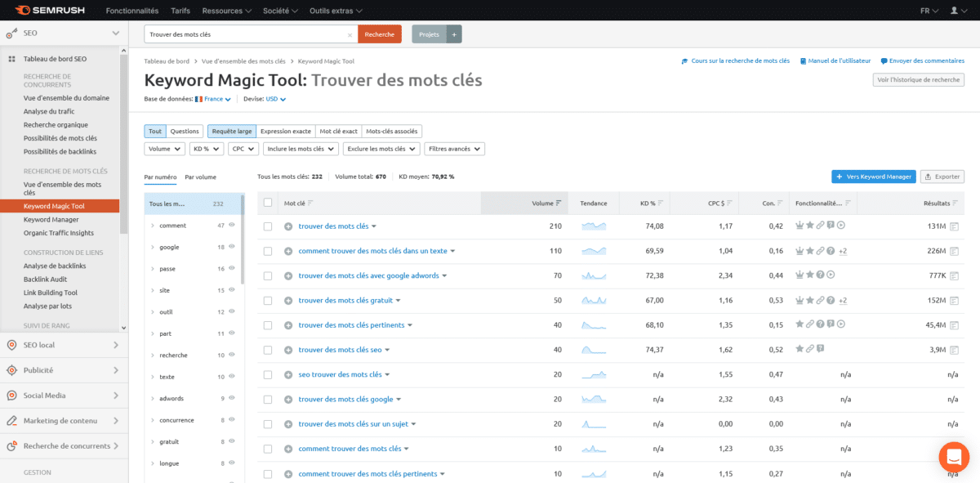The image size is (980, 483).
Task: Open 'Envoyer des commentaires' link
Action: (921, 60)
